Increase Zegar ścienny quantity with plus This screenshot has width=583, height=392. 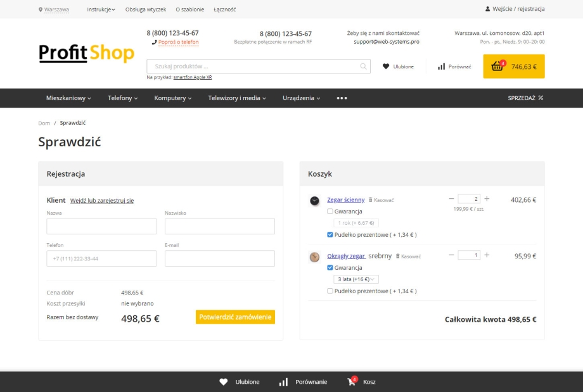tap(487, 199)
